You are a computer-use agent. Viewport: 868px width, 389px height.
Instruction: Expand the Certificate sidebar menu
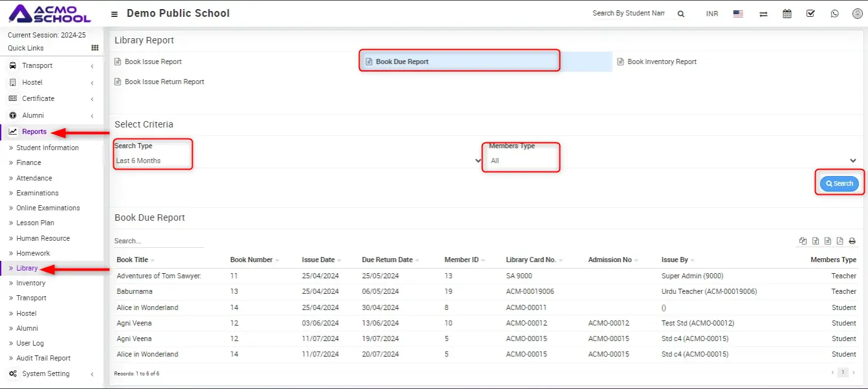[x=52, y=98]
